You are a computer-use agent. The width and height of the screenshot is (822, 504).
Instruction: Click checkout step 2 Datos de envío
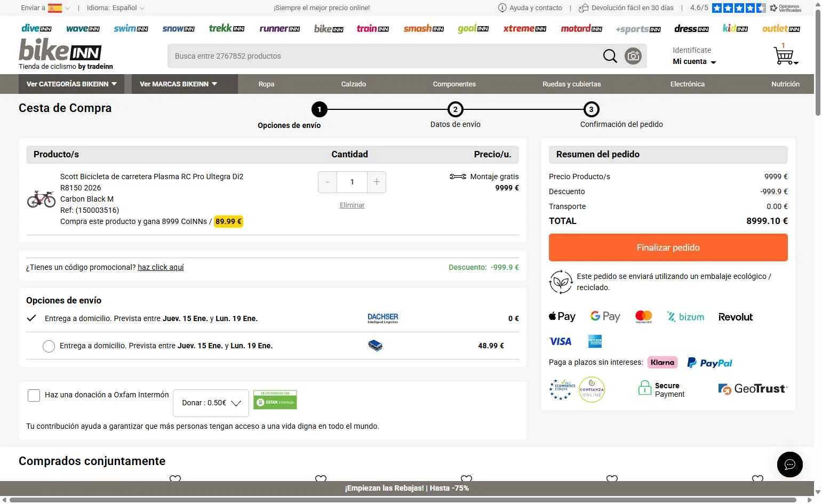[456, 115]
